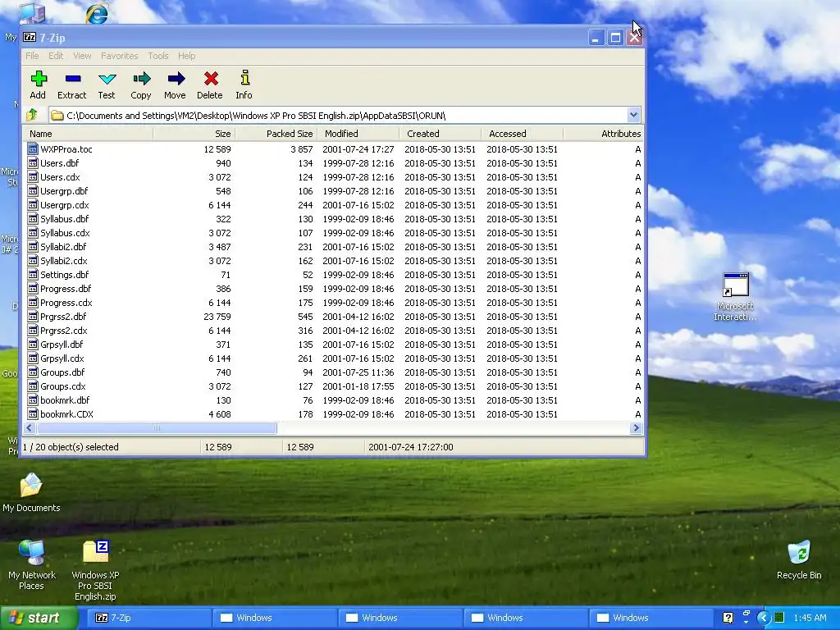Click the Move toolbar icon
Screen dimensions: 840x630
point(176,80)
